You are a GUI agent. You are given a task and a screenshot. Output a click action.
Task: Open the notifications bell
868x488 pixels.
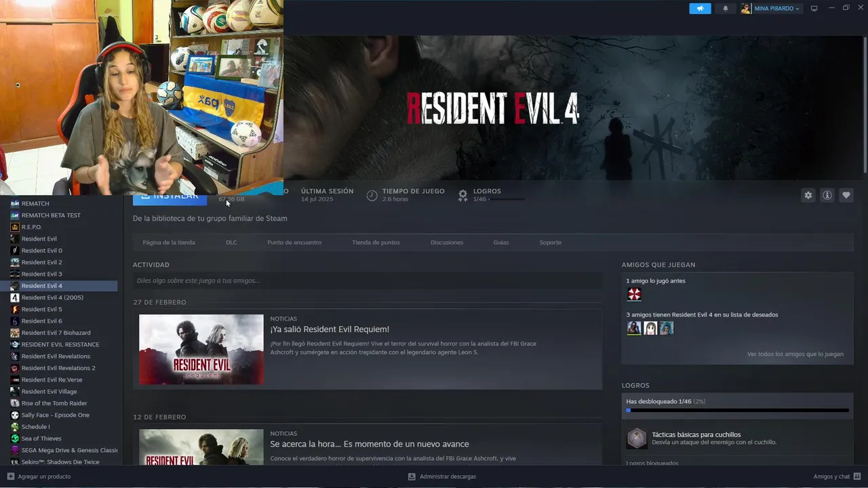[x=726, y=8]
